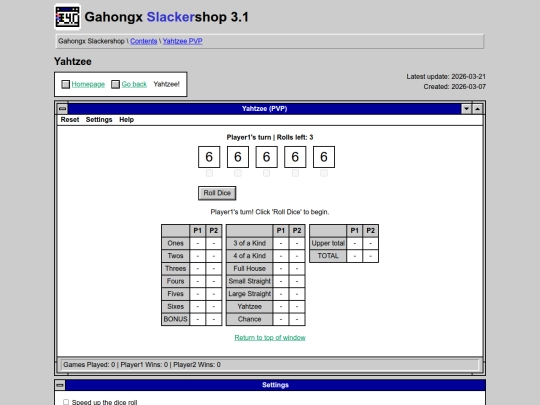
Task: Open the Settings menu
Action: pyautogui.click(x=99, y=120)
